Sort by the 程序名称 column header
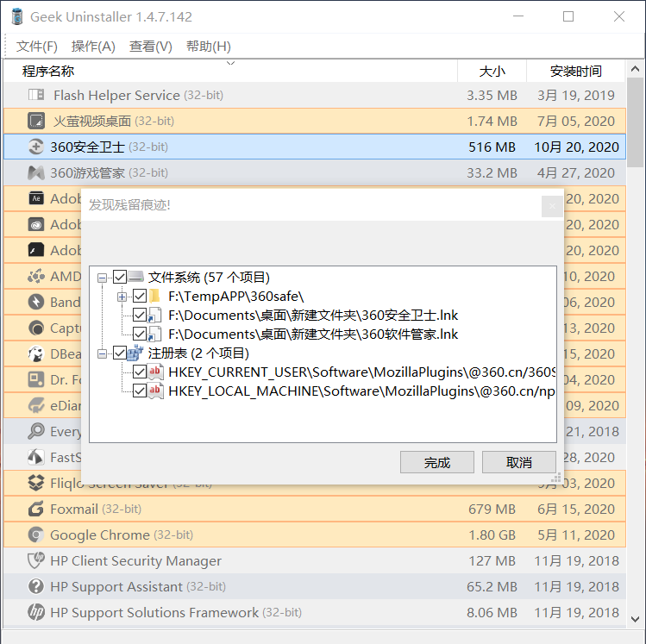The image size is (646, 644). coord(231,71)
